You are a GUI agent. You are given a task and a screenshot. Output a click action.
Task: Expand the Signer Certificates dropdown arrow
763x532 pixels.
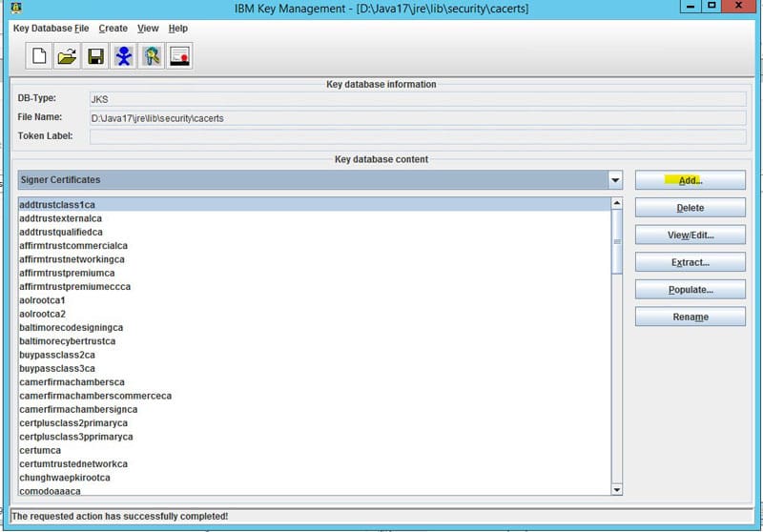tap(615, 180)
